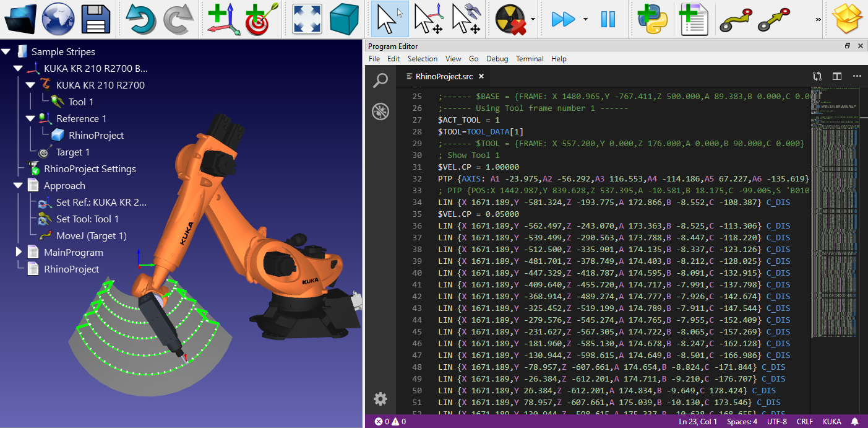Activate the Move tool frames tool
The width and height of the screenshot is (868, 428).
[466, 19]
